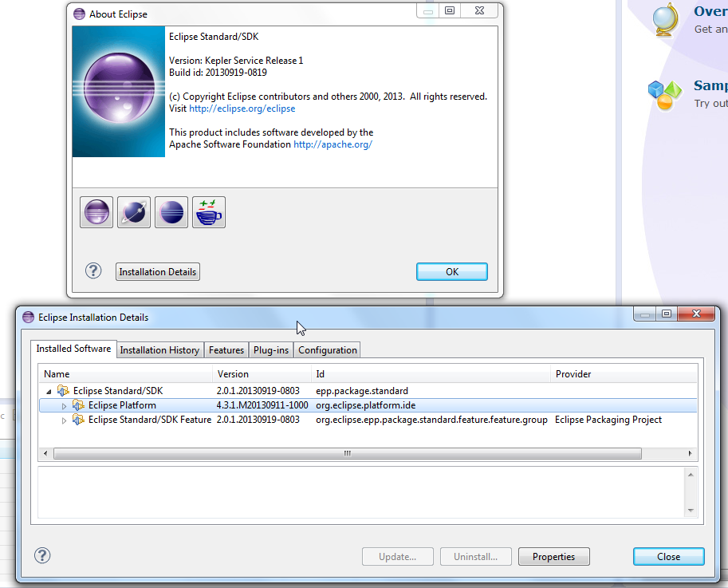Open the http://apache.org/ link
728x588 pixels.
coord(333,144)
